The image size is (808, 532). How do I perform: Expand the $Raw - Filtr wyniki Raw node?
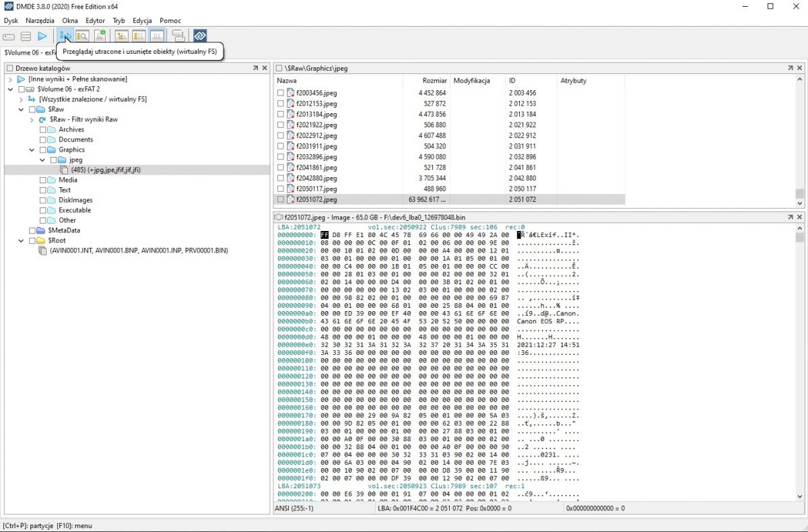point(32,119)
